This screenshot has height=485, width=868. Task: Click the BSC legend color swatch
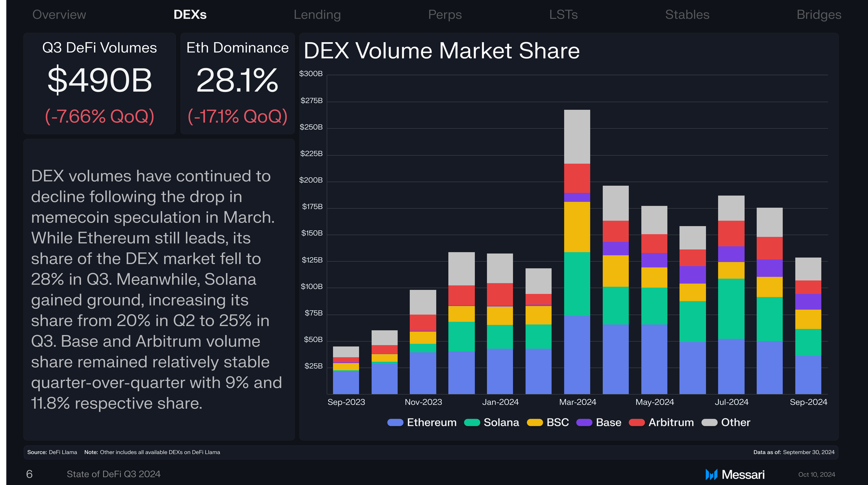(x=535, y=423)
